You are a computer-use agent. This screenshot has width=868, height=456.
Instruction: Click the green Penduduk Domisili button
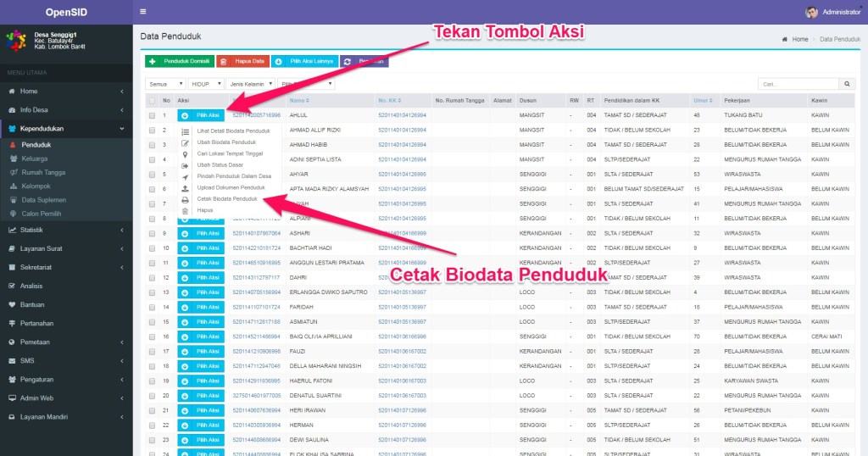[x=180, y=61]
